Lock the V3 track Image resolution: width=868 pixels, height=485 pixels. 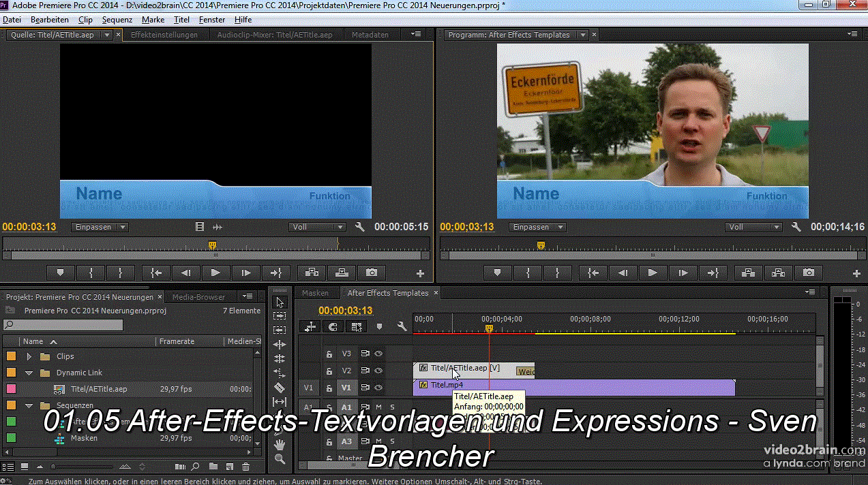coord(329,354)
